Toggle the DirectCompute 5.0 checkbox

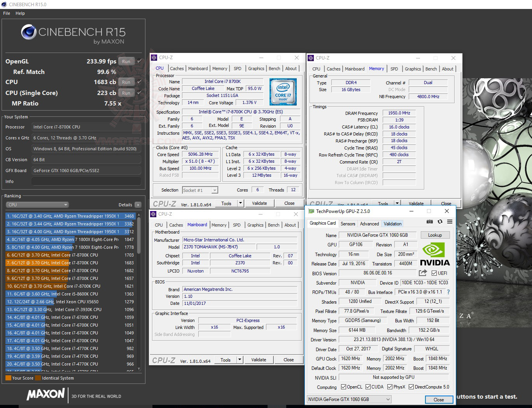point(411,387)
